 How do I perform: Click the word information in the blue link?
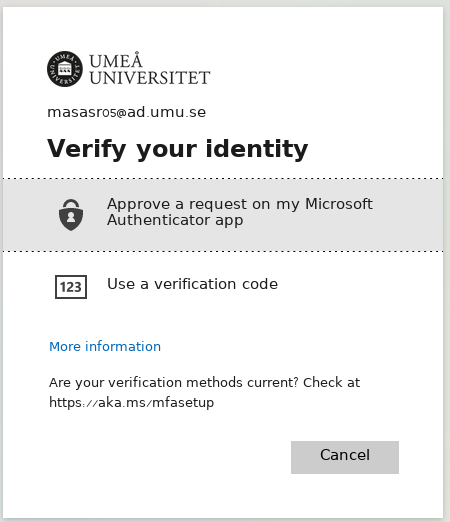click(x=123, y=347)
